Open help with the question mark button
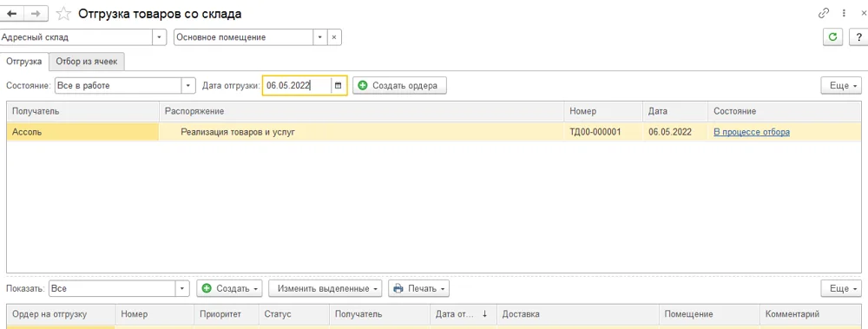Screen dimensions: 868x329 pos(858,37)
